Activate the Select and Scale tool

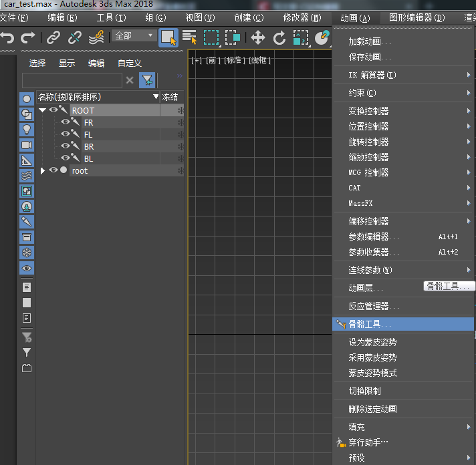[301, 37]
